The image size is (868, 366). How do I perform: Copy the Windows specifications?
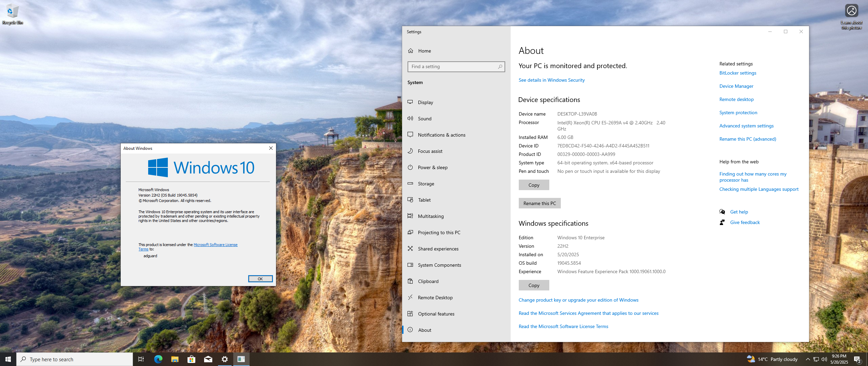coord(534,285)
